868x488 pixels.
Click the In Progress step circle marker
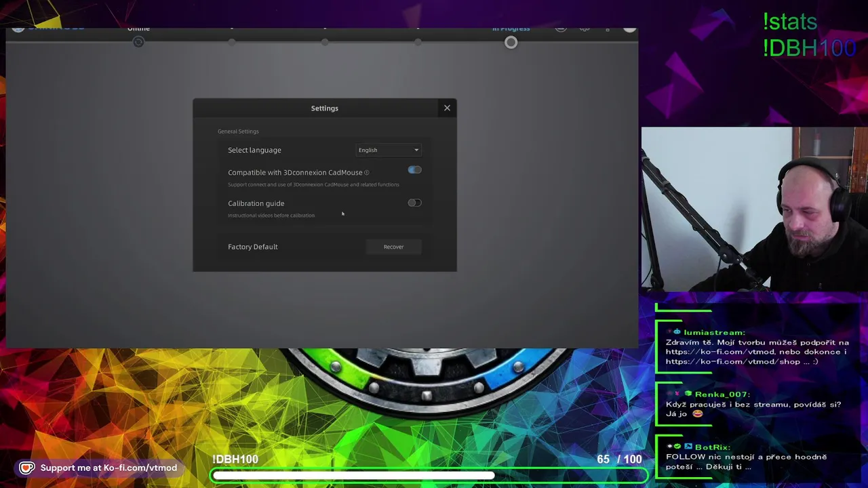pos(511,43)
